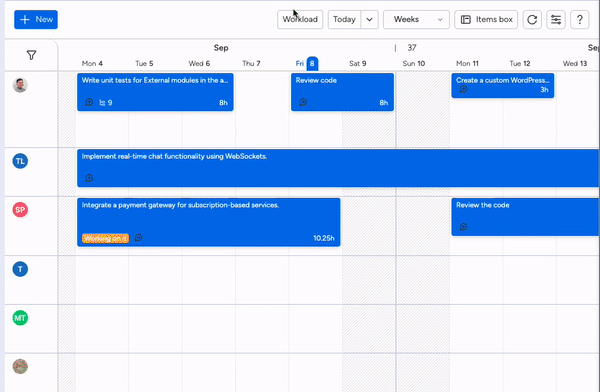Screen dimensions: 600x392
Task: Select the SP user avatar
Action: pyautogui.click(x=20, y=210)
